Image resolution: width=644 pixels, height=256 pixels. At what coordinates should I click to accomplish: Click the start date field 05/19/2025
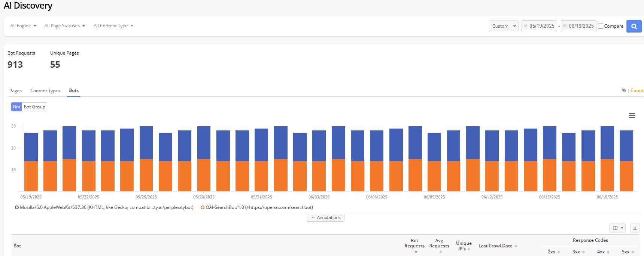pyautogui.click(x=539, y=26)
